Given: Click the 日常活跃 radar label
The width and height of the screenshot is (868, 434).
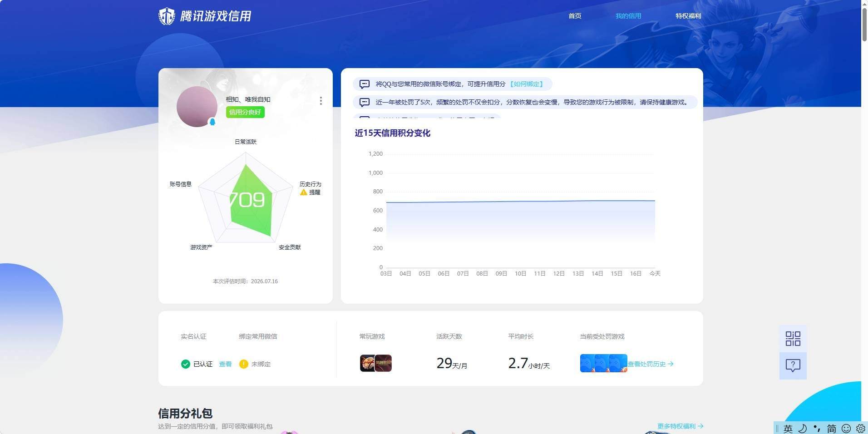Looking at the screenshot, I should pos(246,142).
